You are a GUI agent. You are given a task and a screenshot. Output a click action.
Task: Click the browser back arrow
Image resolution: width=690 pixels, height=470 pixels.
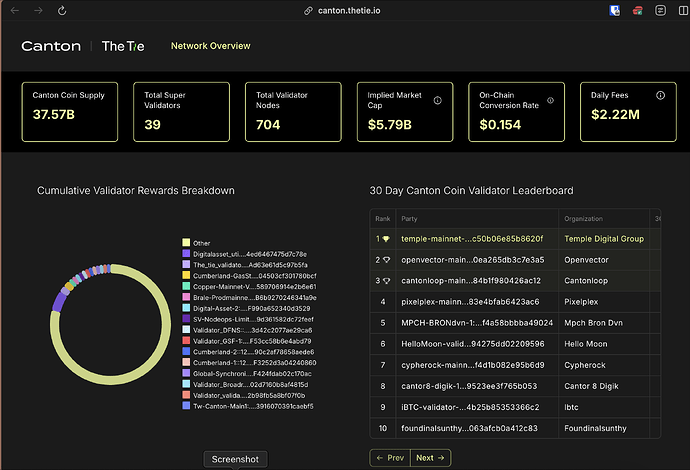click(13, 11)
